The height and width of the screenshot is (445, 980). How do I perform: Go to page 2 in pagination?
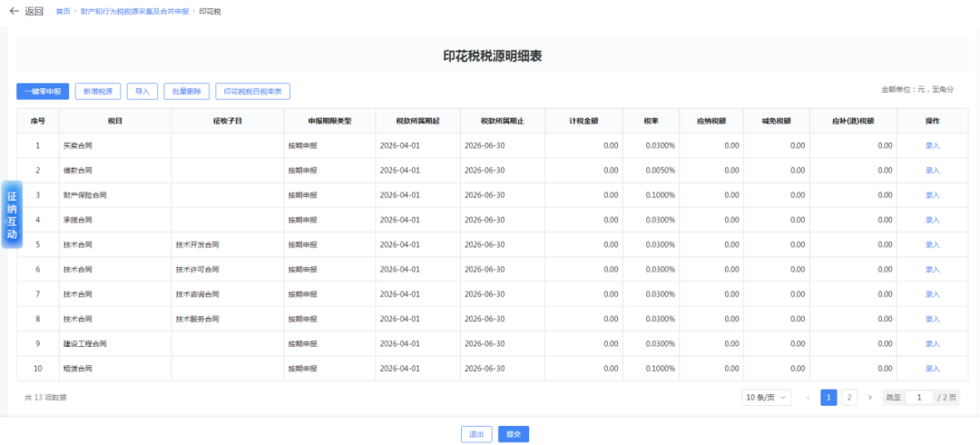[x=848, y=398]
